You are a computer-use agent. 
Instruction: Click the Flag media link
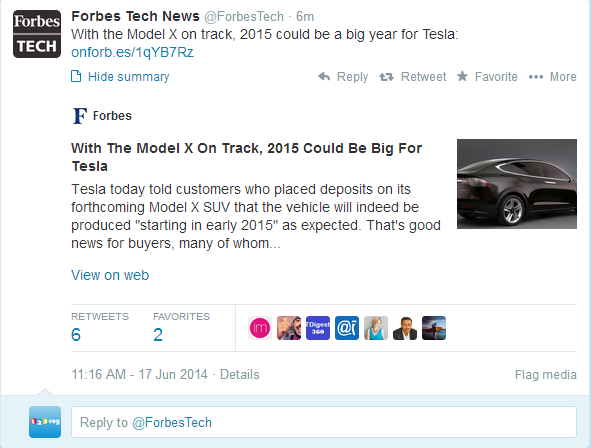[x=546, y=375]
